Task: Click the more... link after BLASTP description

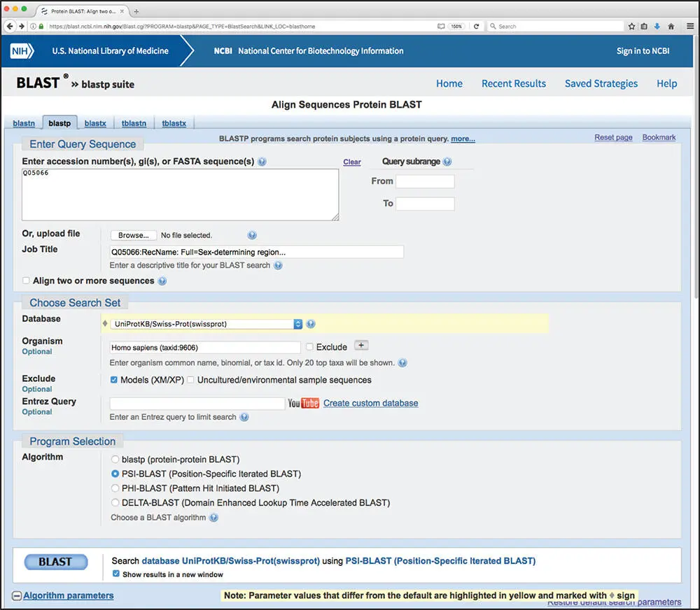Action: point(463,139)
